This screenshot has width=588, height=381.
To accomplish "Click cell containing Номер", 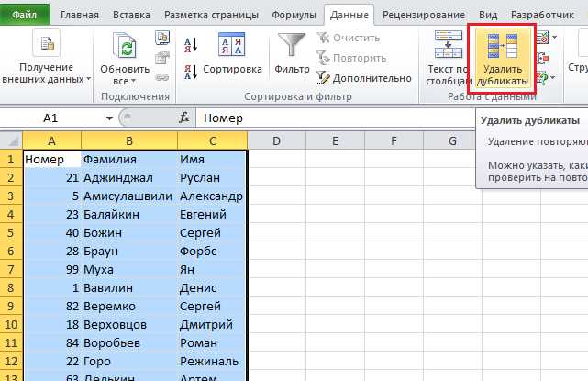I will [51, 159].
